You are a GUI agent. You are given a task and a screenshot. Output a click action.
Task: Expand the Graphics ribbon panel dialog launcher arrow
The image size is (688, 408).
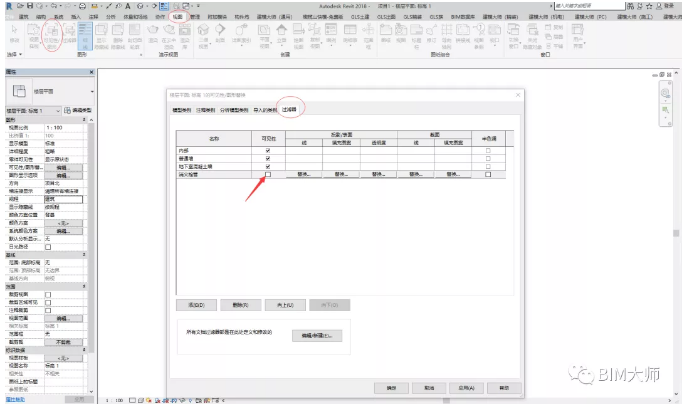pos(141,55)
